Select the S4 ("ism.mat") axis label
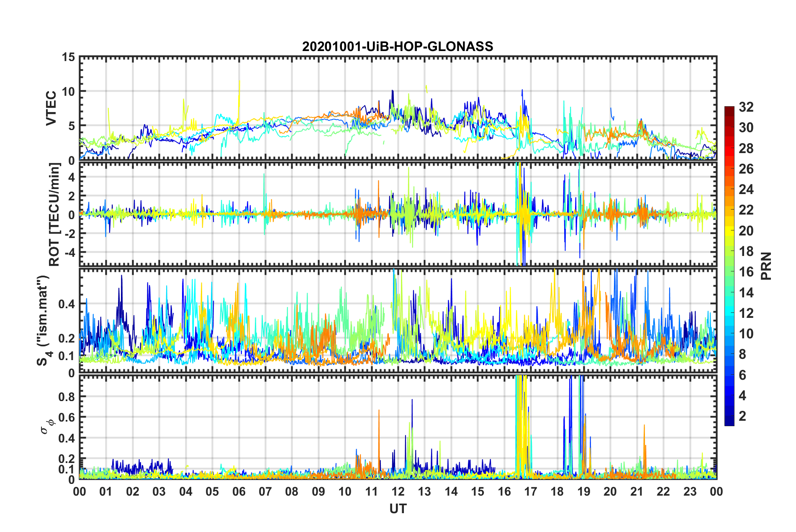 (x=44, y=321)
